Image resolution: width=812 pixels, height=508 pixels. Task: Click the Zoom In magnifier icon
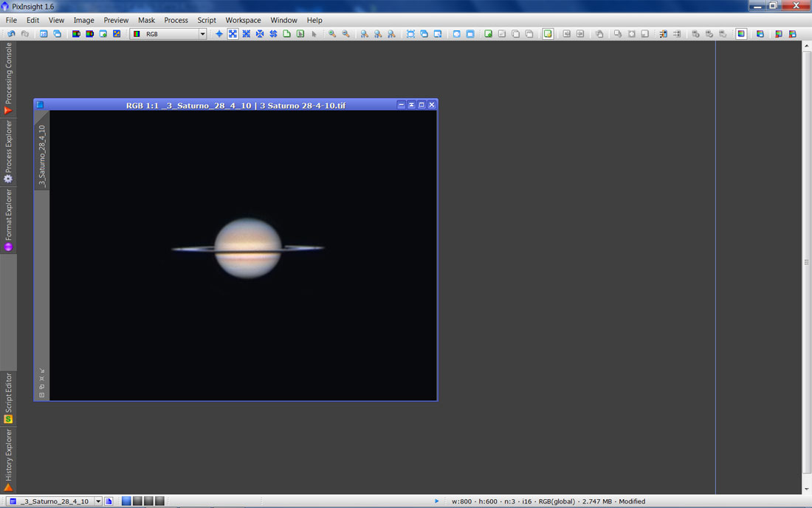pos(332,34)
